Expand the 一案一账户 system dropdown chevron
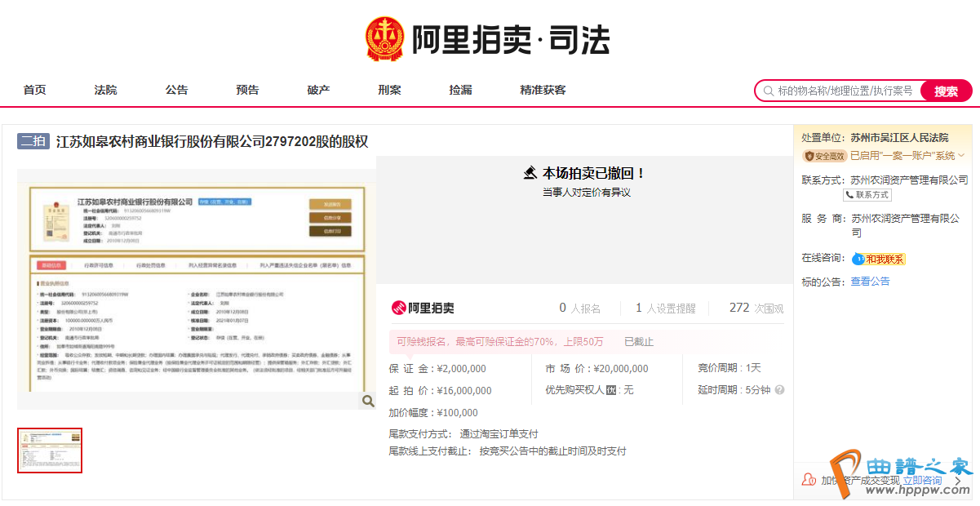980x506 pixels. pyautogui.click(x=961, y=156)
